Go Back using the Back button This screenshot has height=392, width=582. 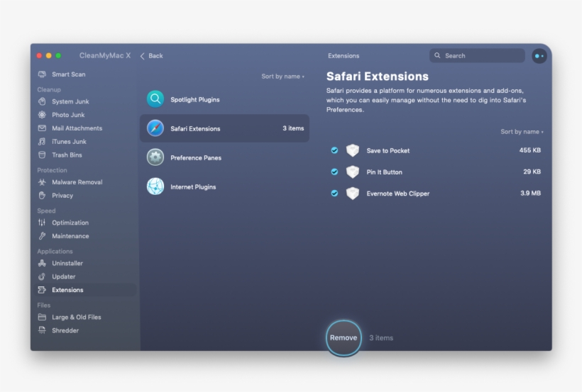pos(151,55)
